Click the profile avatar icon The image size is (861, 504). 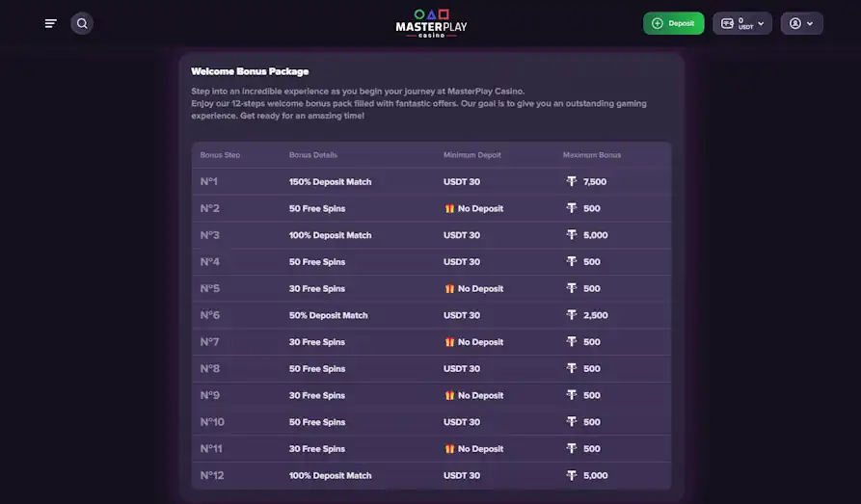[x=795, y=23]
